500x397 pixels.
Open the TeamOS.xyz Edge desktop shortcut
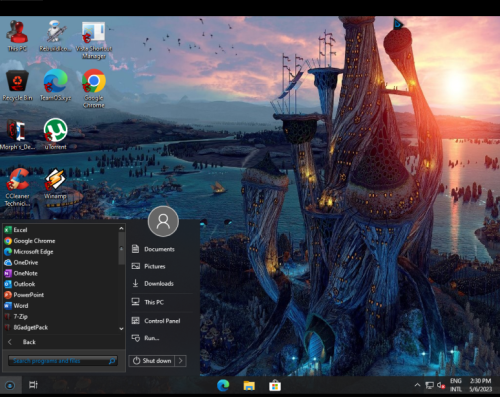(55, 85)
